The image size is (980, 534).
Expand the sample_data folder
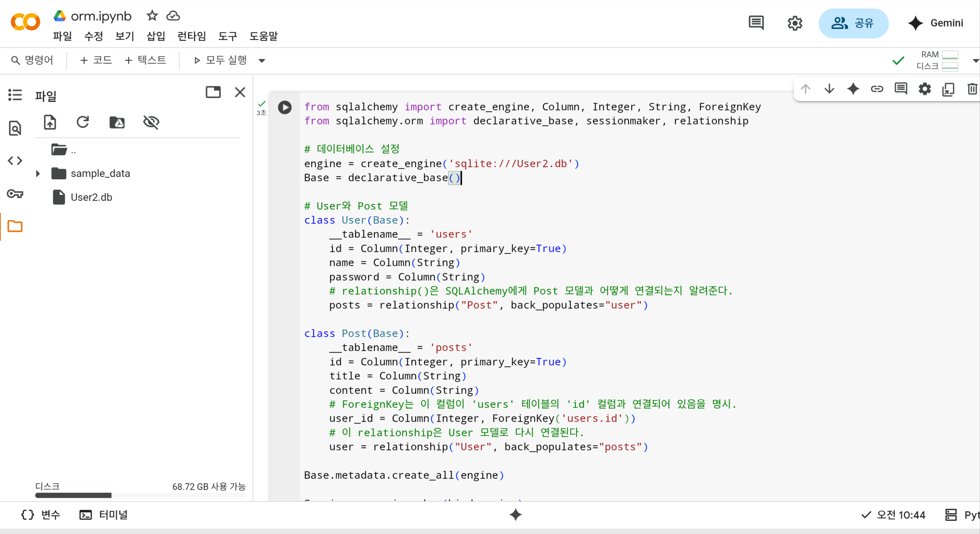[38, 174]
